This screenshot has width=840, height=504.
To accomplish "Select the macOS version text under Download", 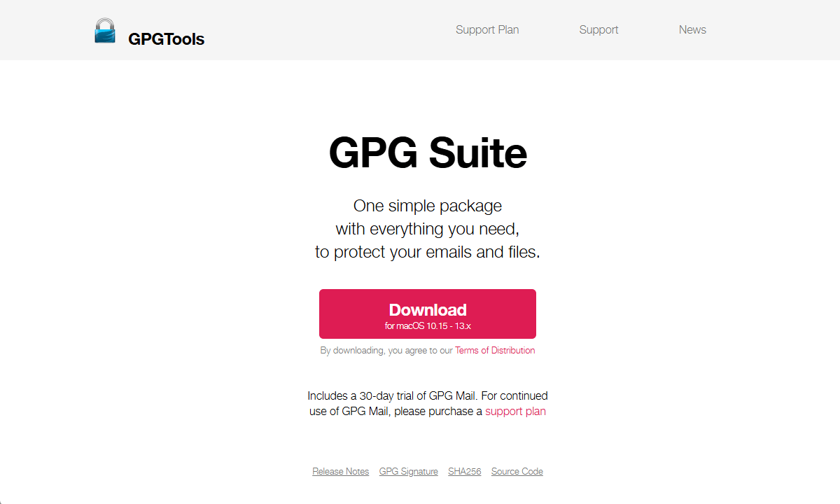I will coord(427,325).
